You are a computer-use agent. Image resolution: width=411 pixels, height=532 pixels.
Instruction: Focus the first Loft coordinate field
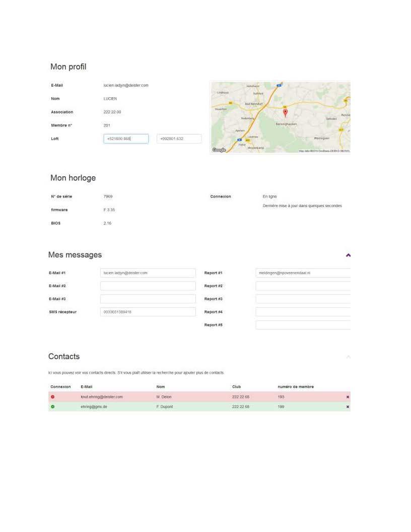[126, 139]
